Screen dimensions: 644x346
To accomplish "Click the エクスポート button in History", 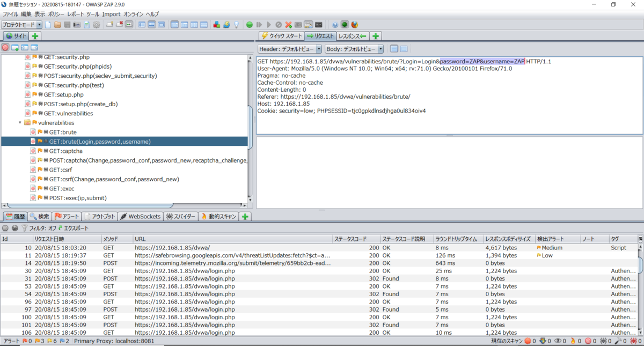I will [x=72, y=228].
